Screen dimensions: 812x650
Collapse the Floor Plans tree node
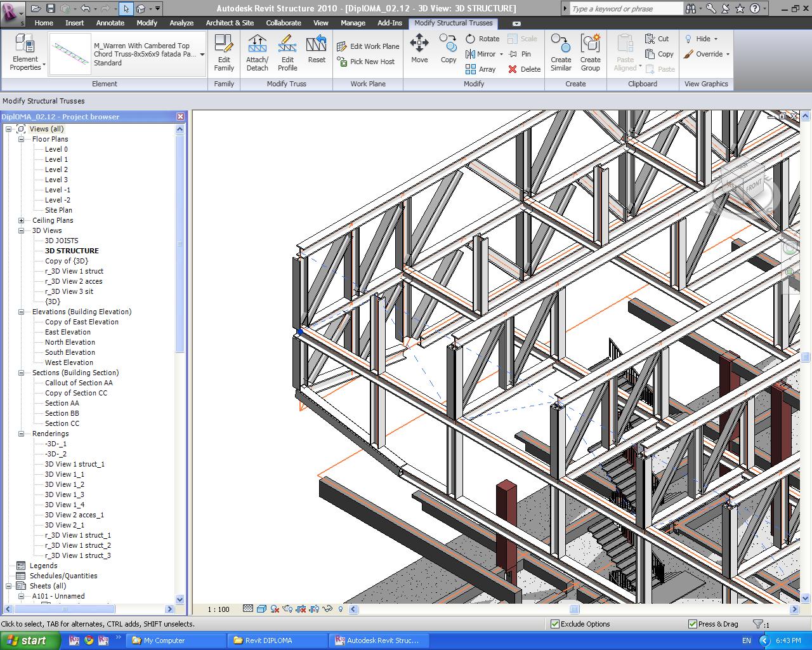click(x=21, y=139)
